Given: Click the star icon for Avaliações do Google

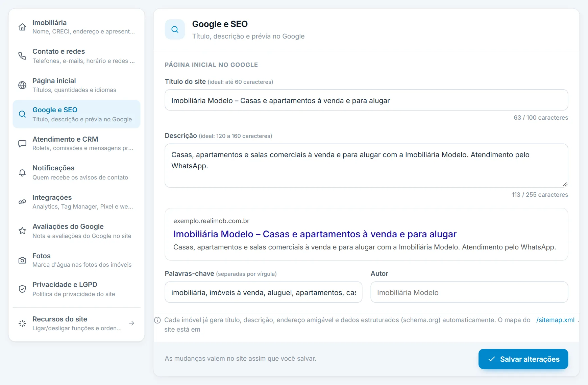Looking at the screenshot, I should pos(22,231).
